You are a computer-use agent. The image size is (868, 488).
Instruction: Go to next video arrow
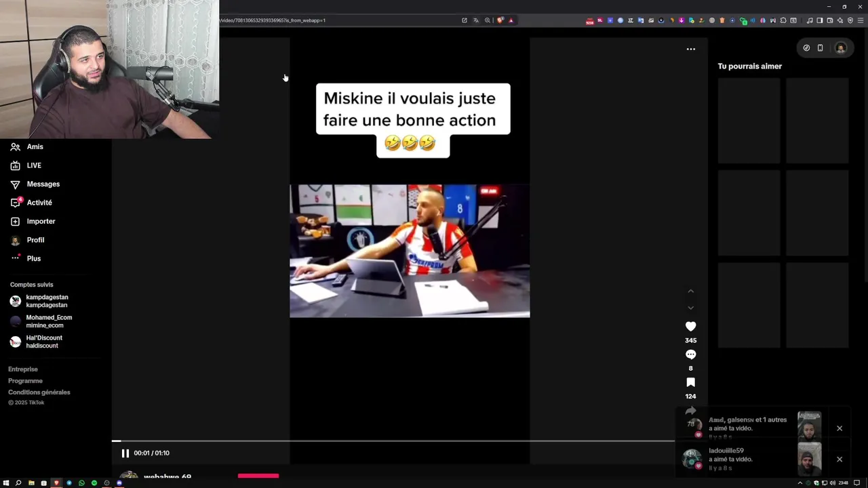(x=690, y=308)
